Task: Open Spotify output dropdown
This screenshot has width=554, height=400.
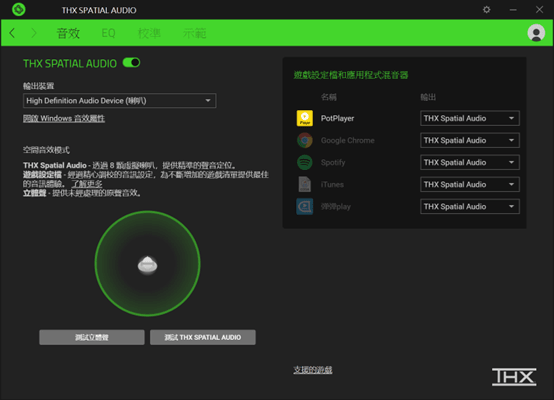Action: (470, 163)
